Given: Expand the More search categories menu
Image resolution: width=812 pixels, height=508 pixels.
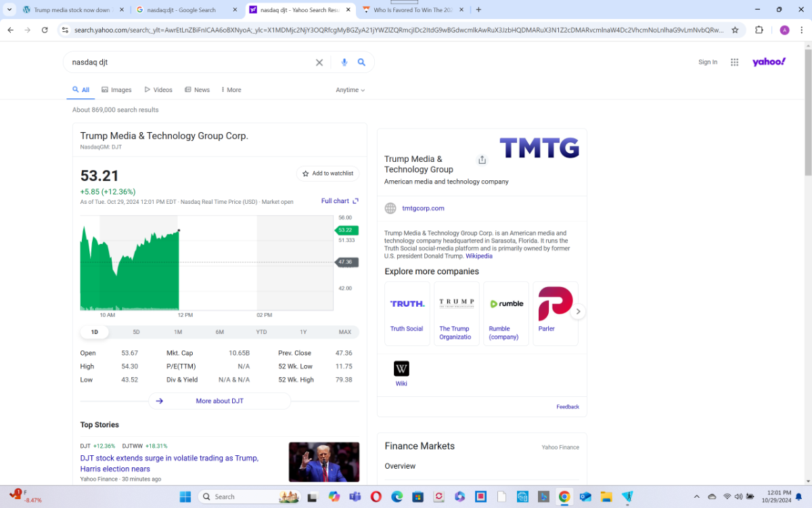Looking at the screenshot, I should click(x=231, y=90).
